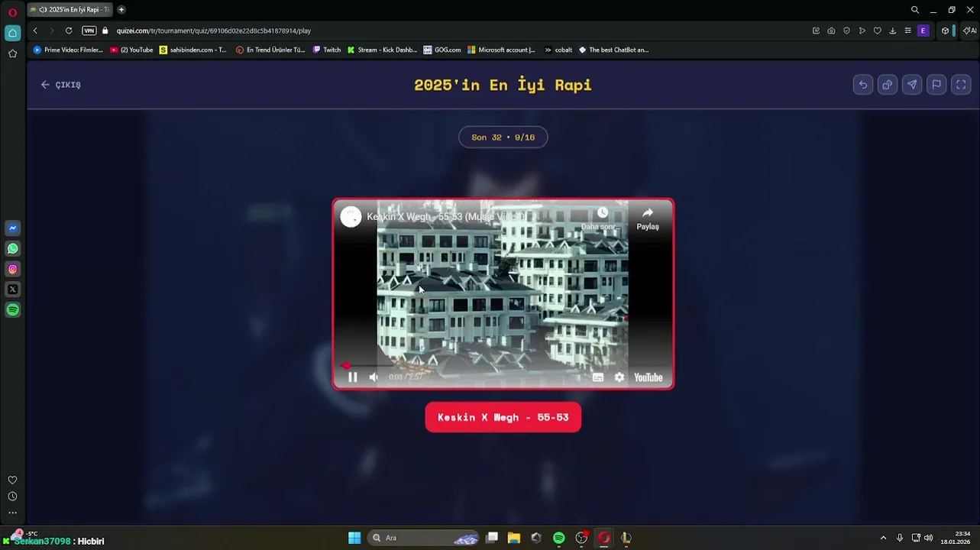Image resolution: width=980 pixels, height=550 pixels.
Task: Click YouTube Paylaş share button
Action: [x=648, y=218]
